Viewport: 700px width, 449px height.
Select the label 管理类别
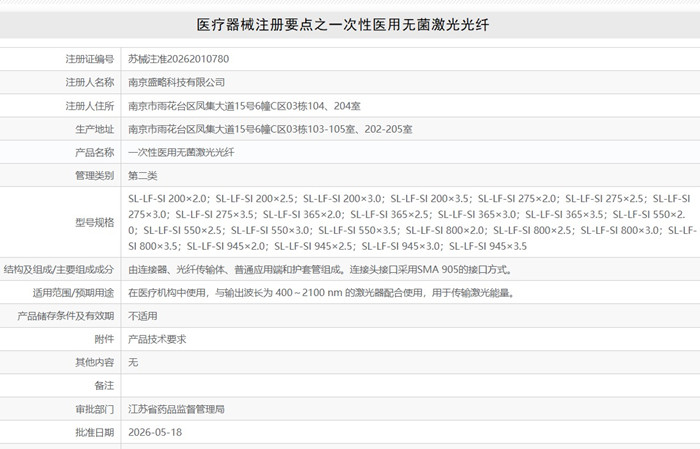click(95, 175)
